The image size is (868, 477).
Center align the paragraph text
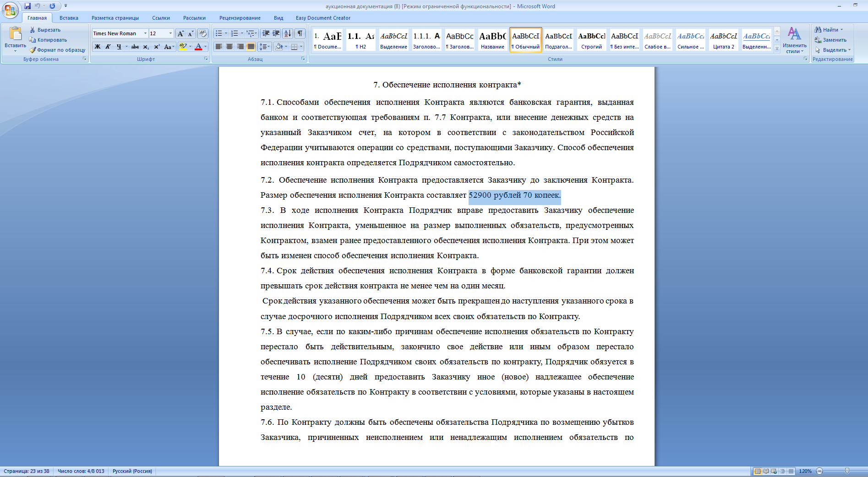point(229,47)
